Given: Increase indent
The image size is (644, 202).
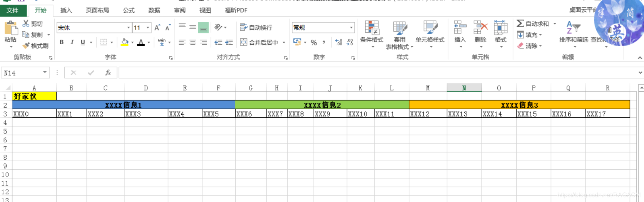Looking at the screenshot, I should (229, 42).
